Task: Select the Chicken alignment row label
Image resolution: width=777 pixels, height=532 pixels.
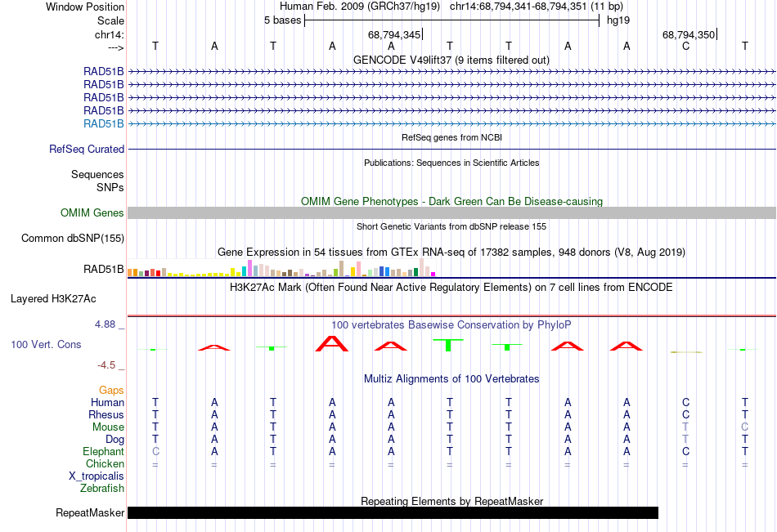Action: [x=105, y=463]
